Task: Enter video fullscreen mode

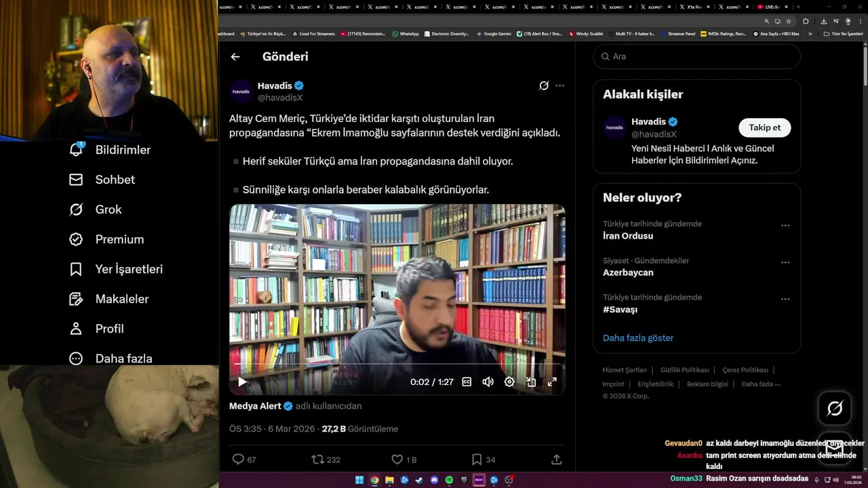Action: (x=552, y=382)
